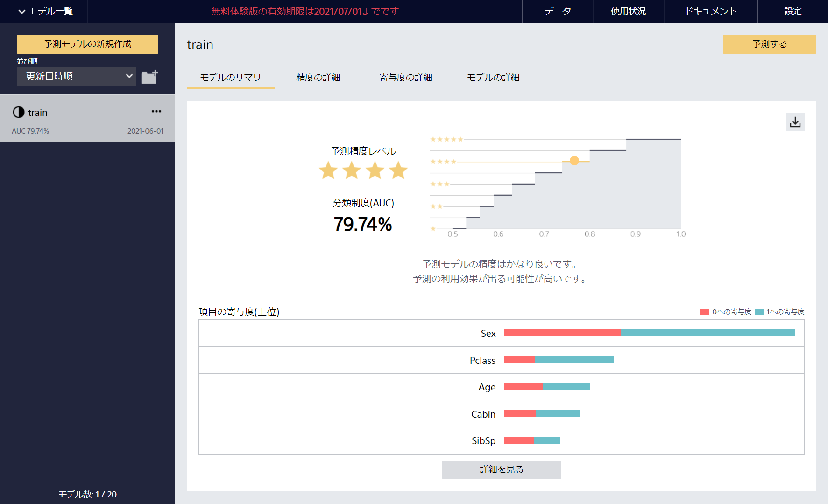Screen dimensions: 828x504
Task: Click the download chart icon
Action: [795, 122]
